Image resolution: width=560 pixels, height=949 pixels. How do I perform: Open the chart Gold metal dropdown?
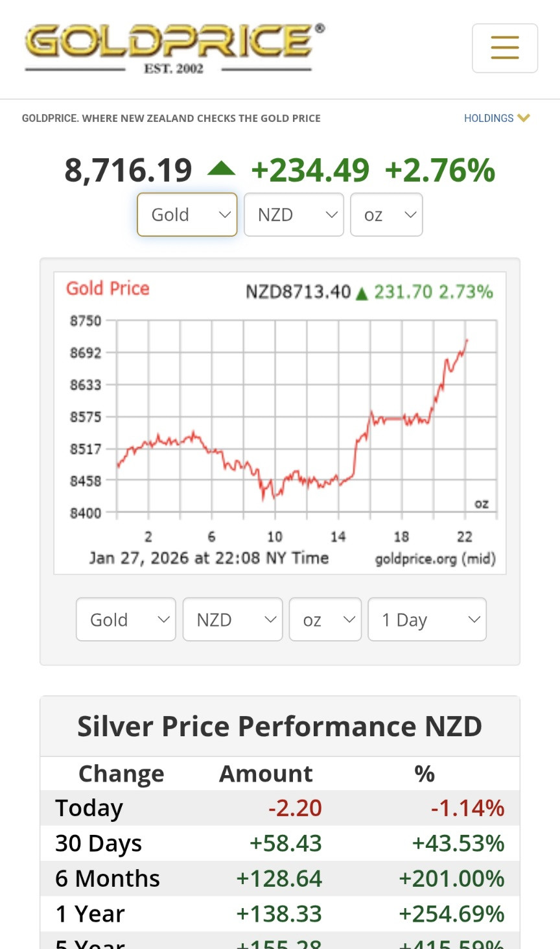(x=126, y=619)
